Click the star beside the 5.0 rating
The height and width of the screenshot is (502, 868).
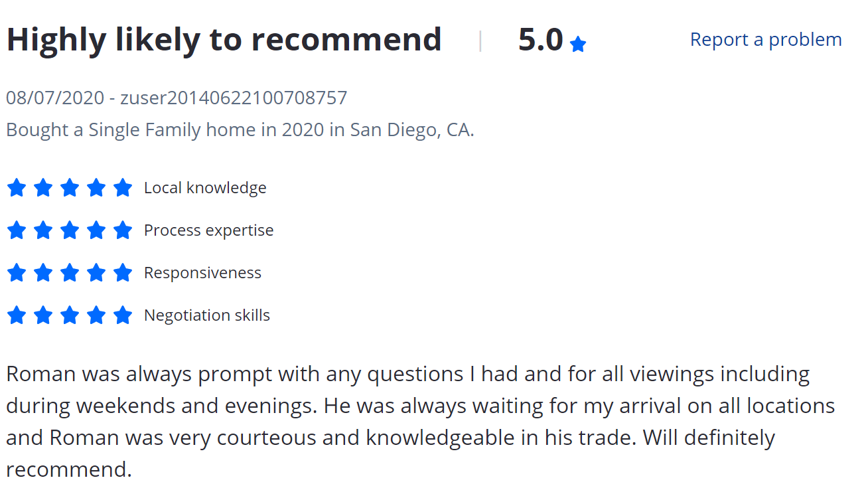[578, 44]
